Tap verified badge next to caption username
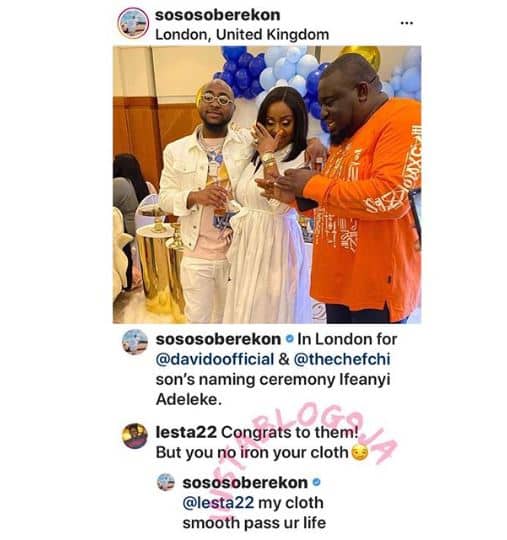This screenshot has height=540, width=507. 290,339
